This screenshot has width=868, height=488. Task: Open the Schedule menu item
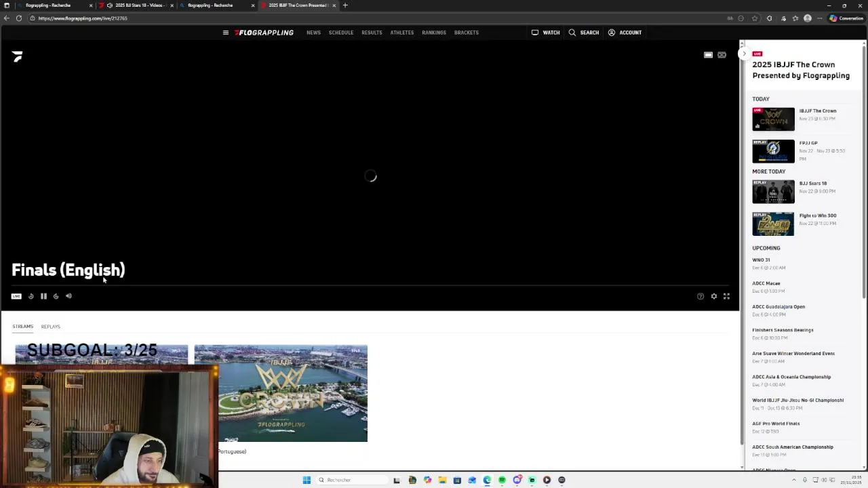click(341, 33)
